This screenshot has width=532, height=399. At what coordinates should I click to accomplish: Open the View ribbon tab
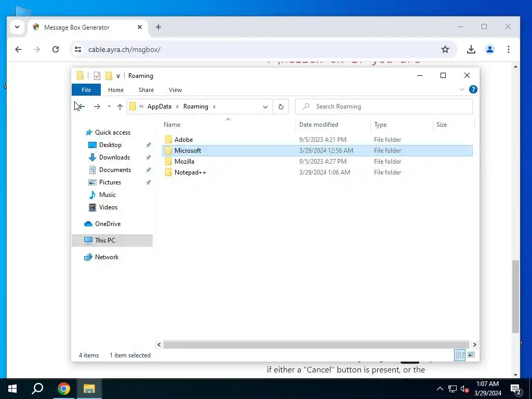click(x=175, y=90)
